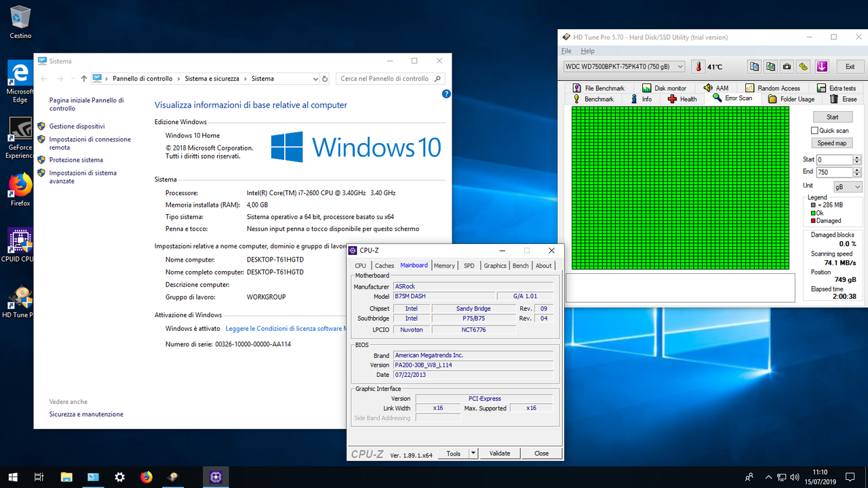The width and height of the screenshot is (868, 488).
Task: Click copy info to clipboard icon in HD Tune
Action: click(x=754, y=66)
